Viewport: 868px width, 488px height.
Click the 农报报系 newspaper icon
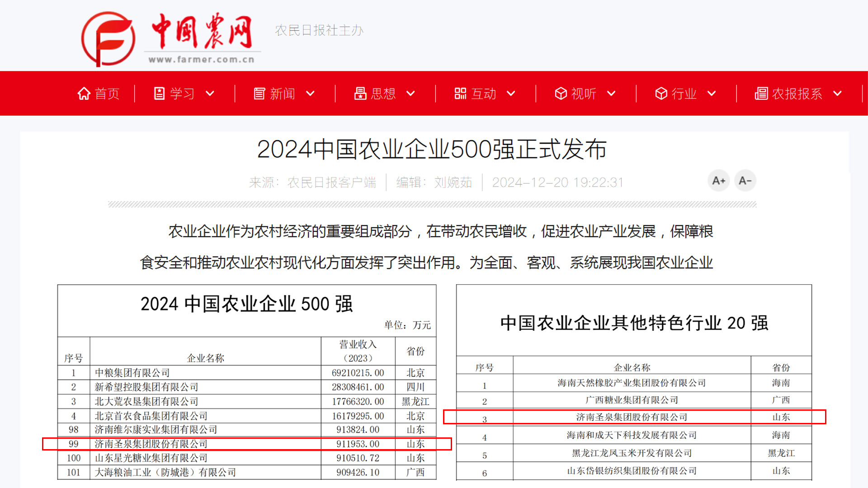pyautogui.click(x=761, y=94)
